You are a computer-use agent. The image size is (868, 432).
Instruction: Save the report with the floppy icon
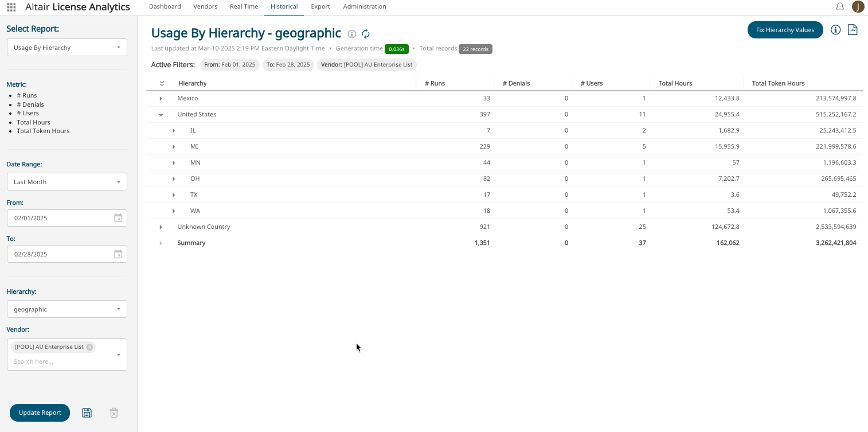click(x=87, y=412)
